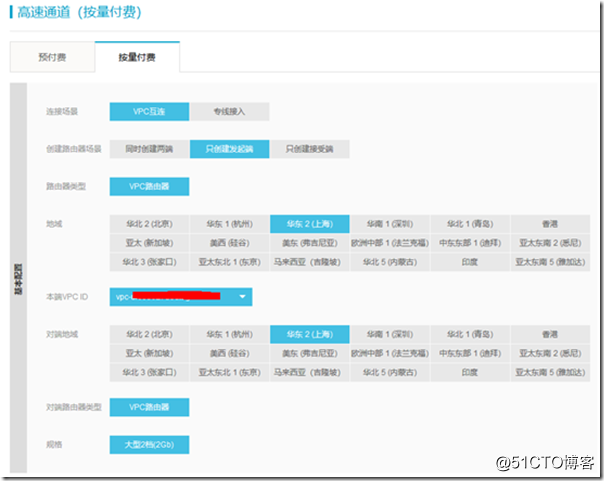Pick 亚太东南 5 (雅加达) in 地域 section
Image resolution: width=604 pixels, height=481 pixels.
[550, 262]
